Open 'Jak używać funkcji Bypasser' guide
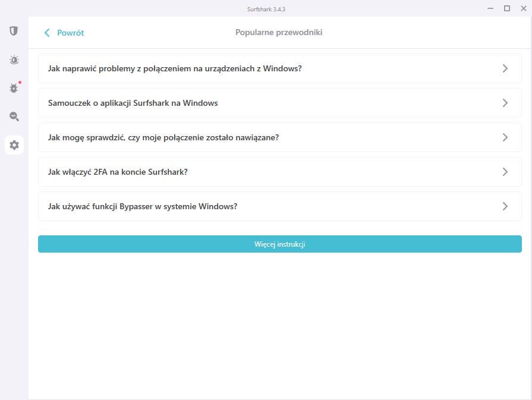532x400 pixels. point(279,206)
